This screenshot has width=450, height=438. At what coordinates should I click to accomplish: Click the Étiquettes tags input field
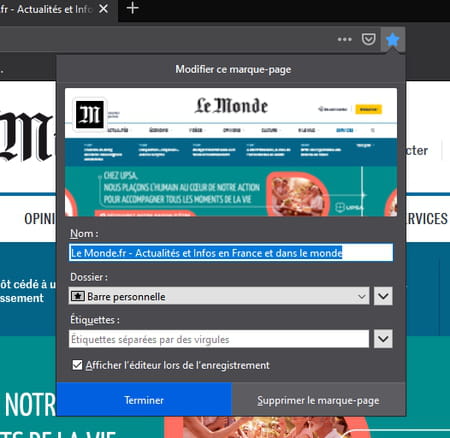coord(219,339)
